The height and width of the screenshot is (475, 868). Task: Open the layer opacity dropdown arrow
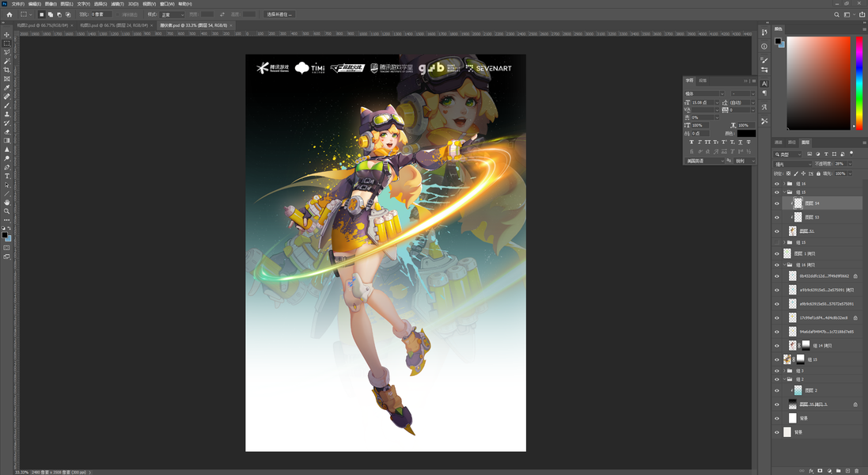click(850, 164)
